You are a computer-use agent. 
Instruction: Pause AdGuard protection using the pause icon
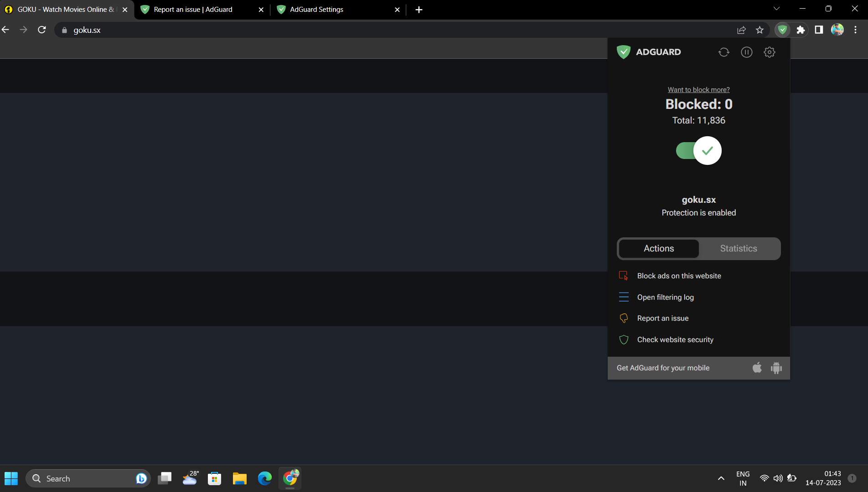[x=747, y=52]
